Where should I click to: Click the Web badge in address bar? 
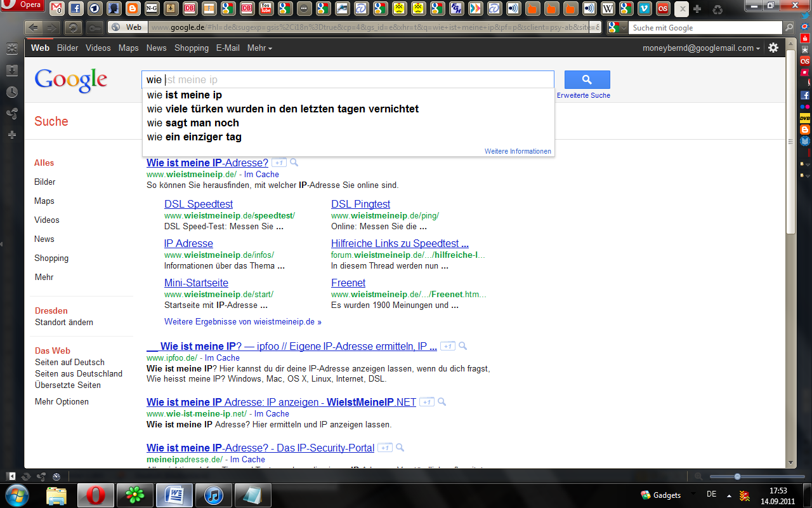128,27
